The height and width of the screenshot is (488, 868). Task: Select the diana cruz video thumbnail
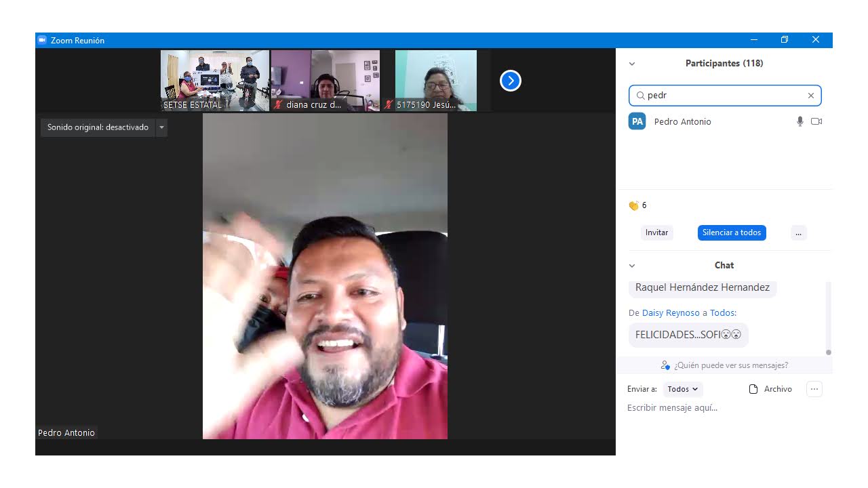[x=325, y=81]
